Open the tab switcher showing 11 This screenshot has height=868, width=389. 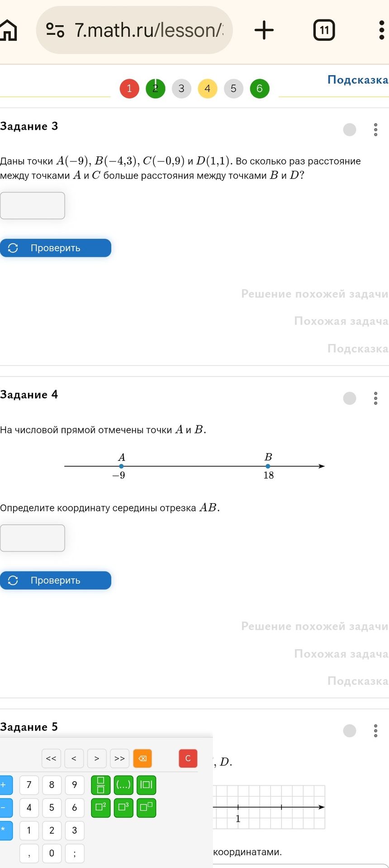click(x=324, y=30)
